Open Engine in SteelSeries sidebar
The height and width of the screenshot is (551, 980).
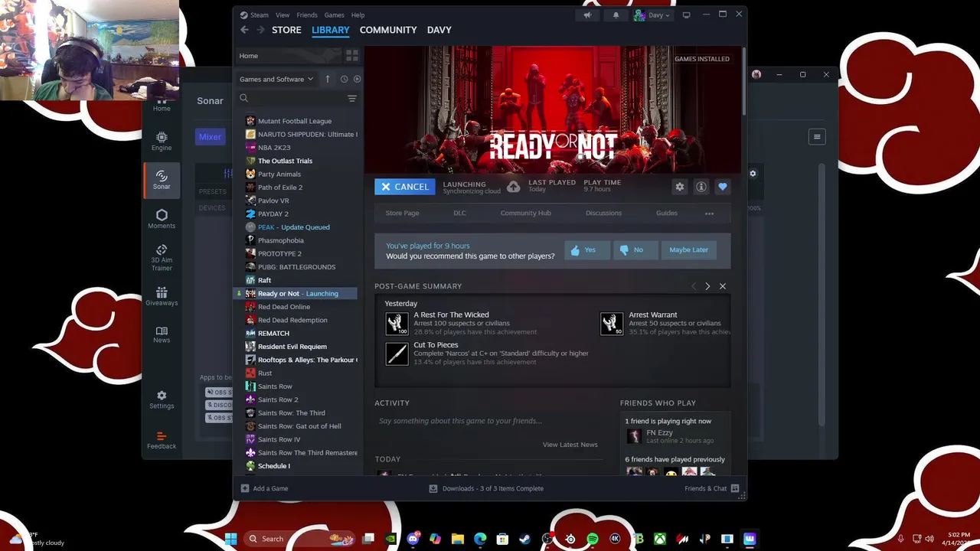[x=162, y=141]
